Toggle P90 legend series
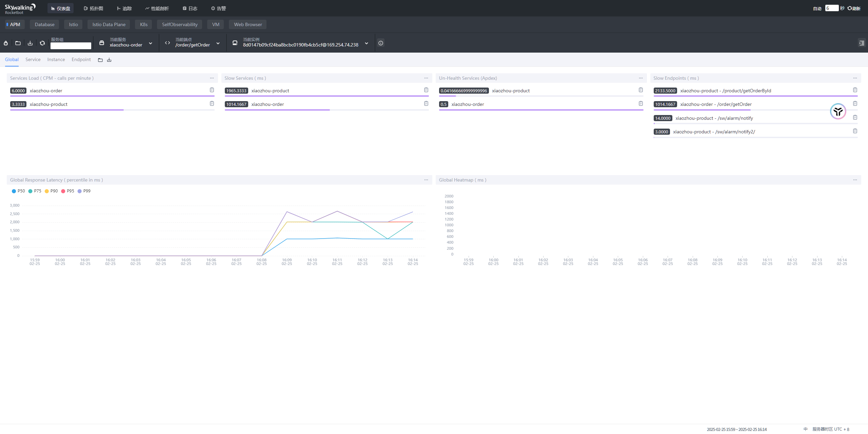The width and height of the screenshot is (868, 434). tap(51, 191)
